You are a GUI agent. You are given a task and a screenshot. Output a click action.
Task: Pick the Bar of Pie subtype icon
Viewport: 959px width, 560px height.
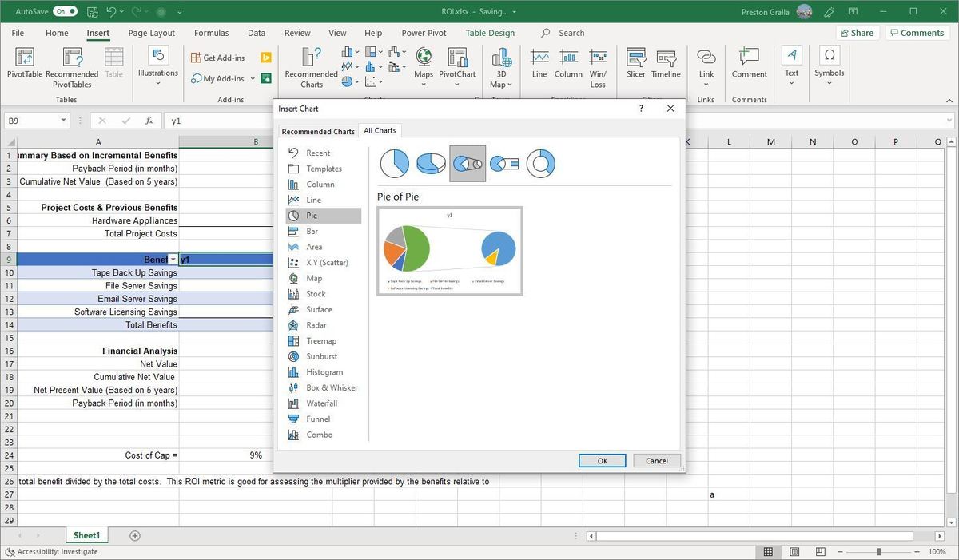[504, 164]
